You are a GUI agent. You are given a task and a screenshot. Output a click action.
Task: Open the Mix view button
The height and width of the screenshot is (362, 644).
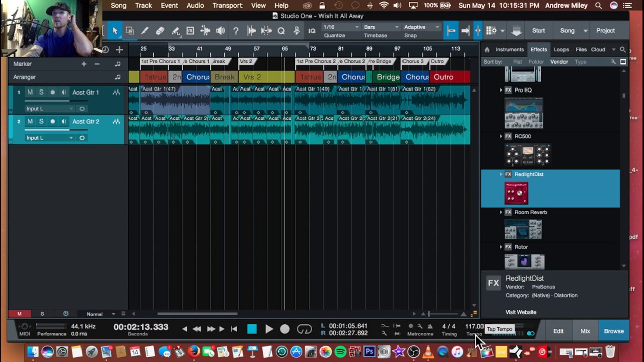(x=585, y=331)
